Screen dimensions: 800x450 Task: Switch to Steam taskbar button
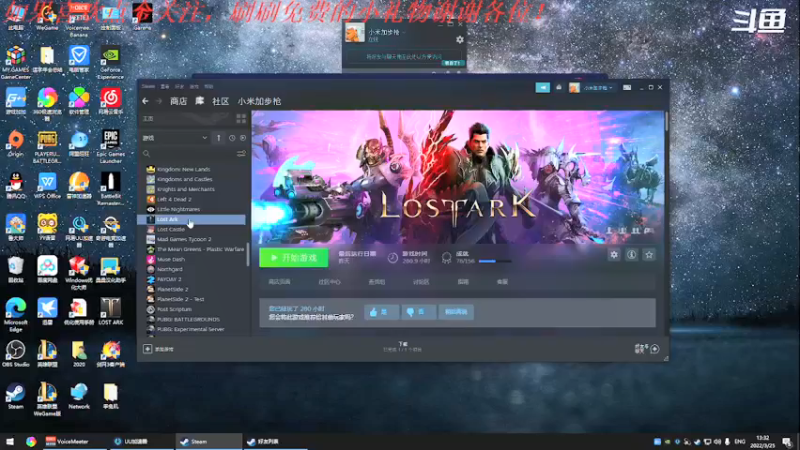(208, 441)
